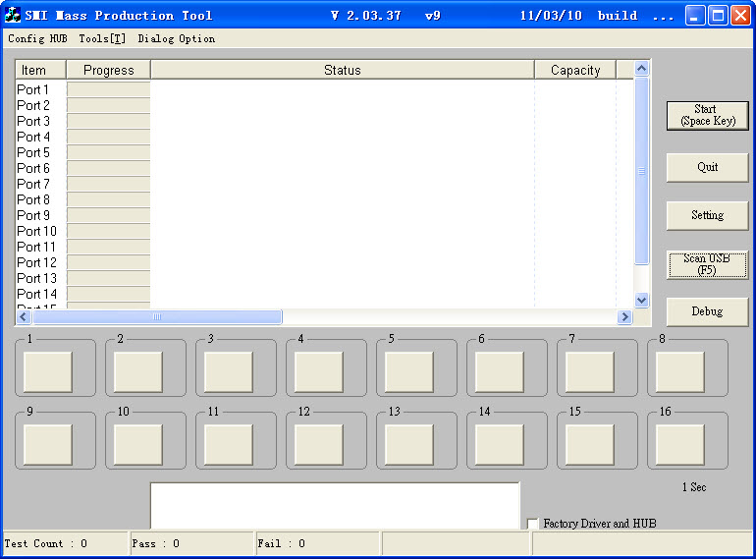Open the Tools[T] menu
The height and width of the screenshot is (559, 756).
[102, 39]
